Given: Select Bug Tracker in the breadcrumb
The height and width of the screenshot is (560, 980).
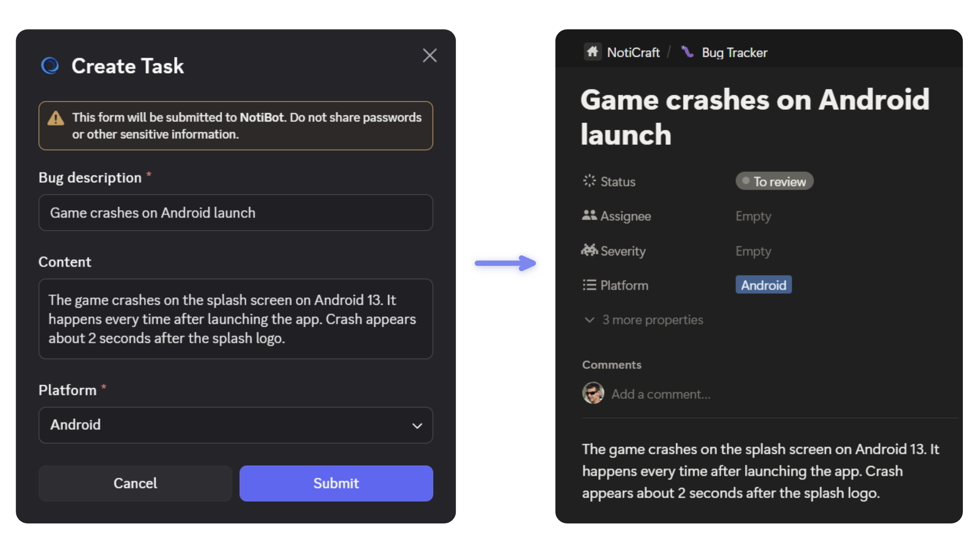Looking at the screenshot, I should pyautogui.click(x=734, y=52).
